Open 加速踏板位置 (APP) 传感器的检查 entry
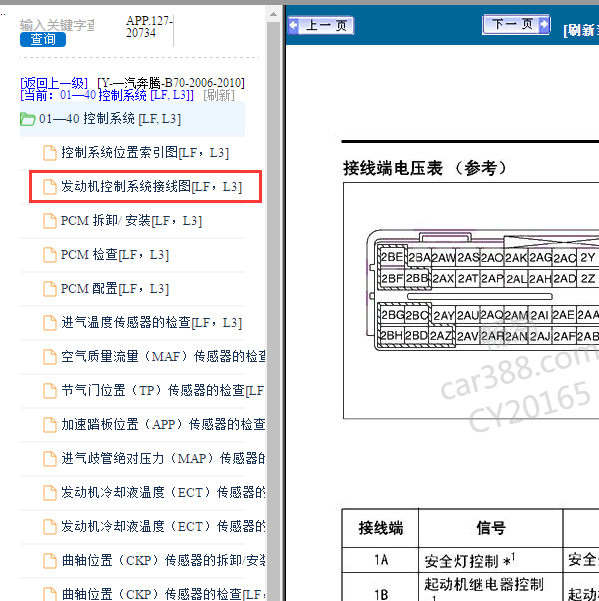The height and width of the screenshot is (601, 599). point(163,424)
